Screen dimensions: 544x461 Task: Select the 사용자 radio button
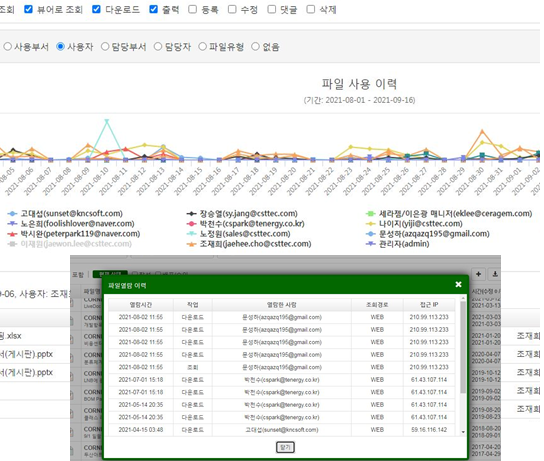tap(60, 46)
